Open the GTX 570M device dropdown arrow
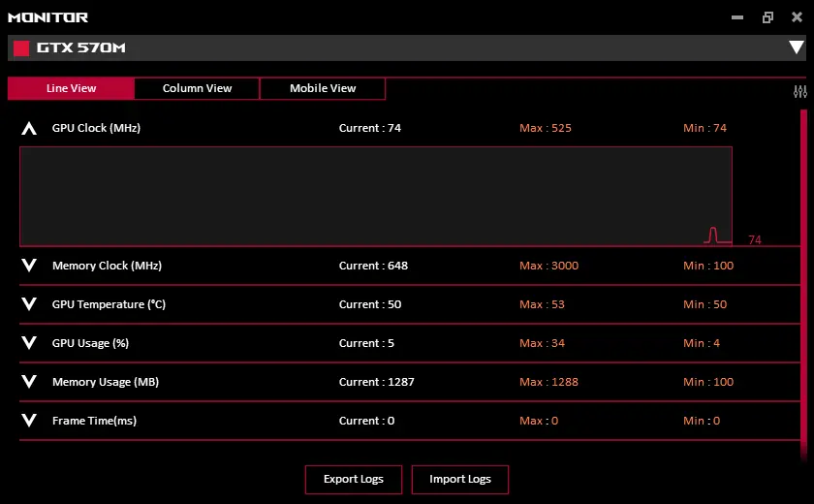This screenshot has width=814, height=504. tap(796, 47)
